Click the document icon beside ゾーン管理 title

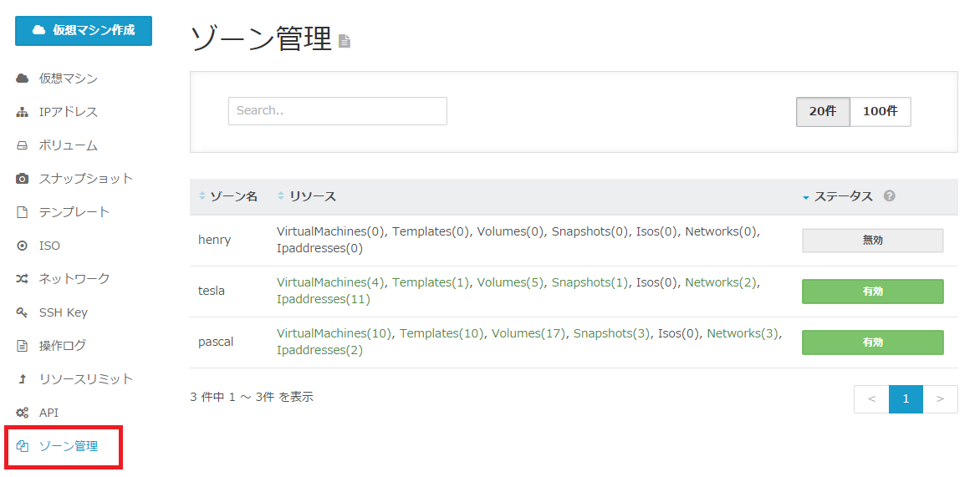[x=345, y=41]
